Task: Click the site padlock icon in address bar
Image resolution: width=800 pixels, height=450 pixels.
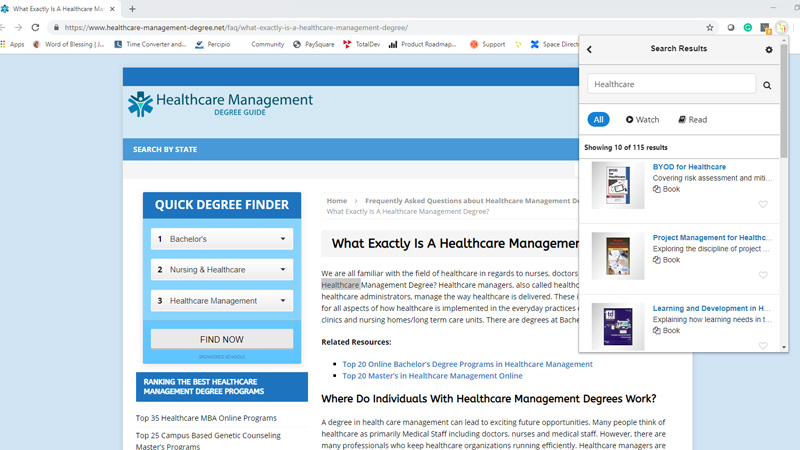Action: 56,28
